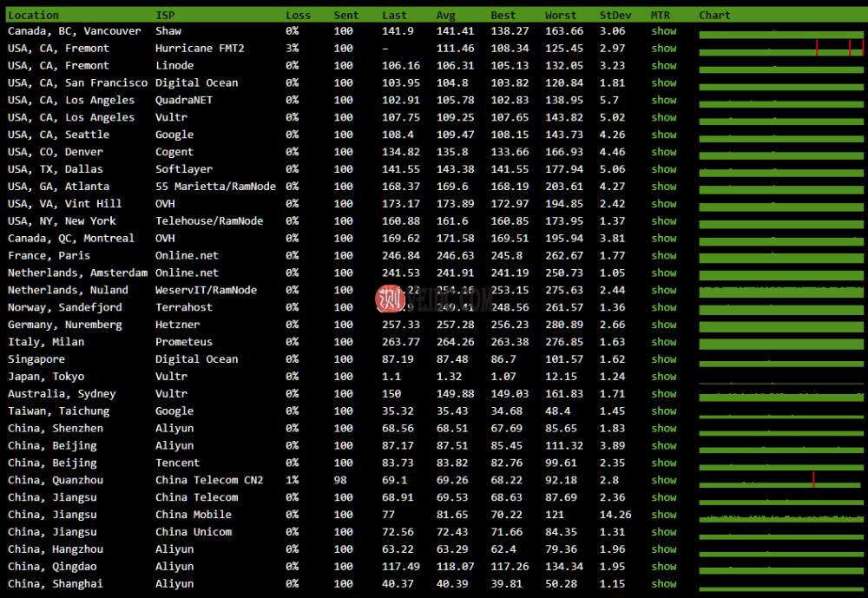
Task: Show MTR for Japan, Tokyo Vultr route
Action: (663, 376)
